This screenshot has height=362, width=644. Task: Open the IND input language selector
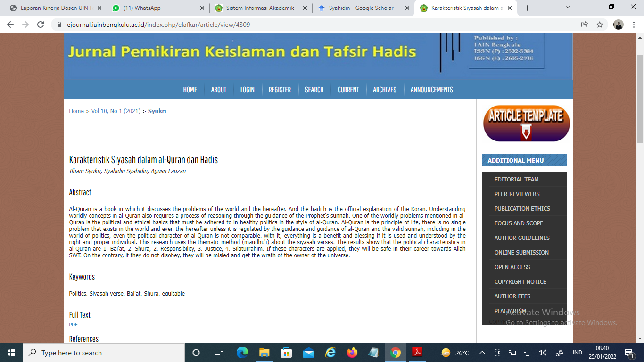click(x=577, y=353)
